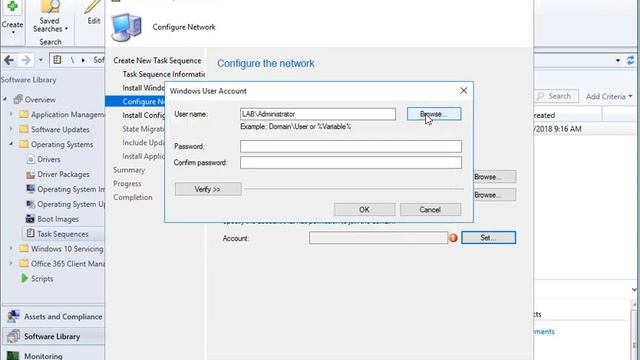Select the Summary wizard step
Image resolution: width=640 pixels, height=360 pixels.
(x=129, y=170)
